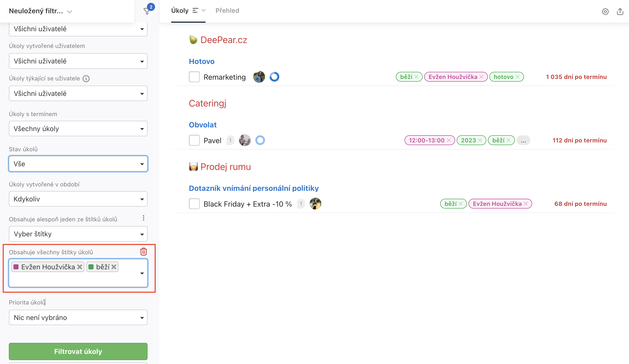Open the topmost Všichni uživatelé dropdown
This screenshot has width=629, height=364.
point(78,29)
